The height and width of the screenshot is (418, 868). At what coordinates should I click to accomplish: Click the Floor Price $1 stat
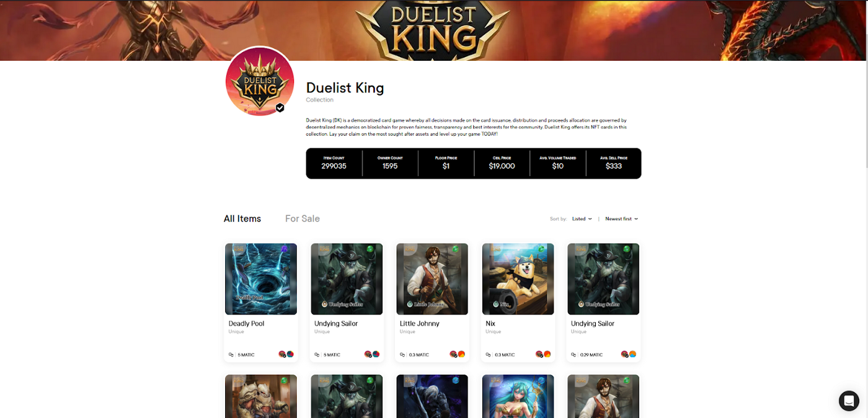(446, 163)
